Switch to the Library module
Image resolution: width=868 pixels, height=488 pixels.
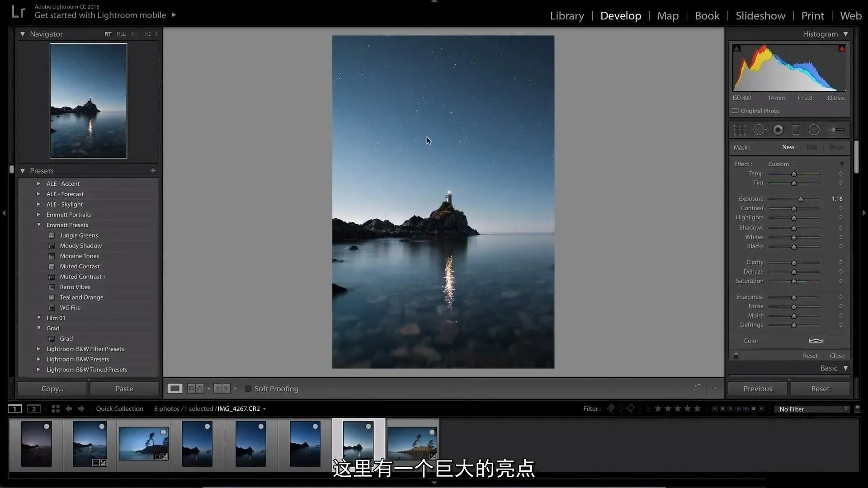coord(567,16)
